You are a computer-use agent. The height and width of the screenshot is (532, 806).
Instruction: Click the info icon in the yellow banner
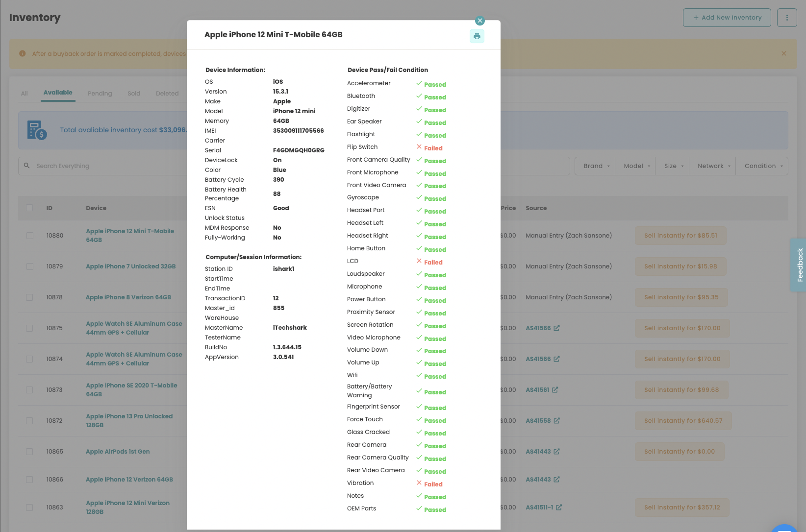point(23,53)
